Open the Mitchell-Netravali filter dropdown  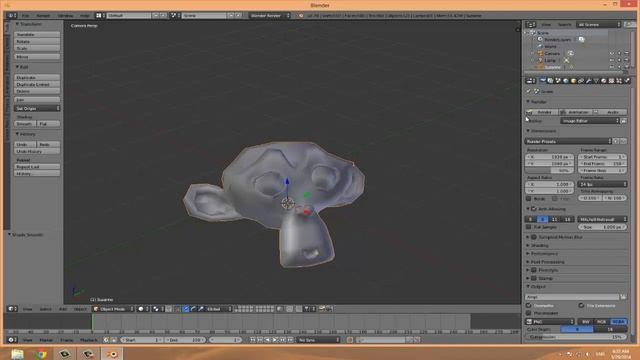pos(602,219)
